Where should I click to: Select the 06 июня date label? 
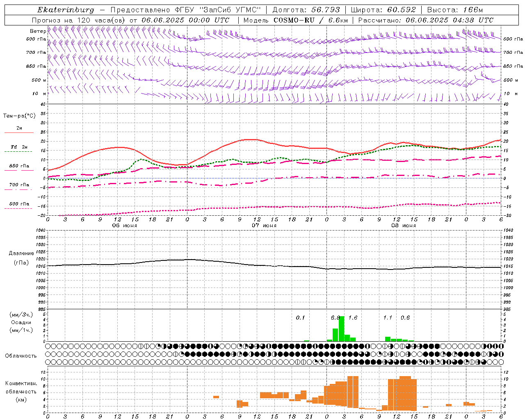tap(125, 226)
